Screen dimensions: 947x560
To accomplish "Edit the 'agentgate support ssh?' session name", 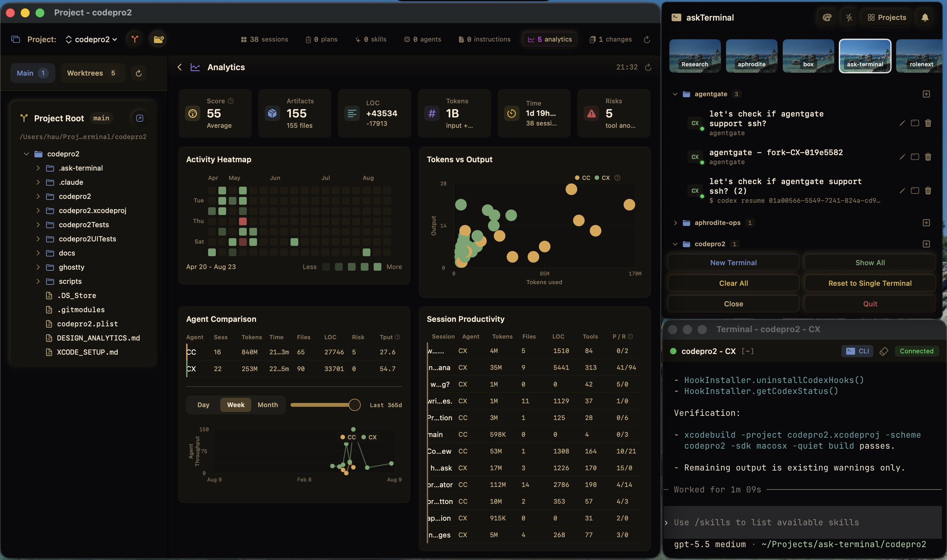I will pyautogui.click(x=902, y=123).
